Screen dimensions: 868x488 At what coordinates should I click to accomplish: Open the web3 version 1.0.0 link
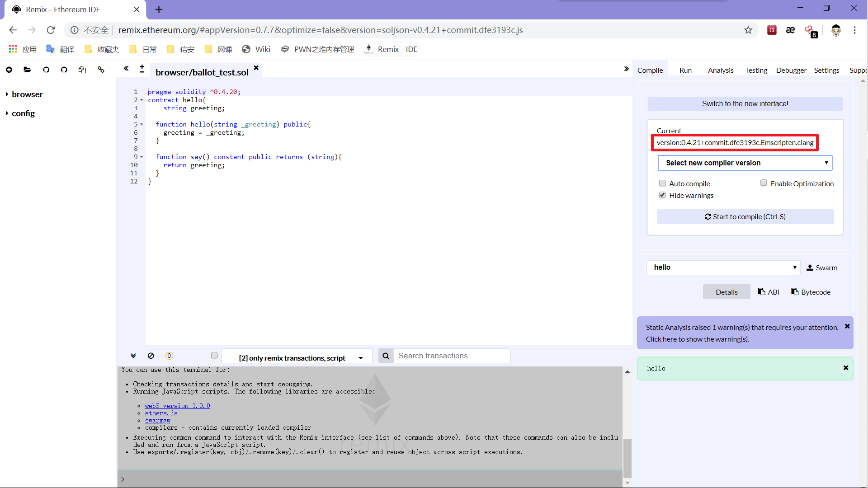tap(177, 406)
